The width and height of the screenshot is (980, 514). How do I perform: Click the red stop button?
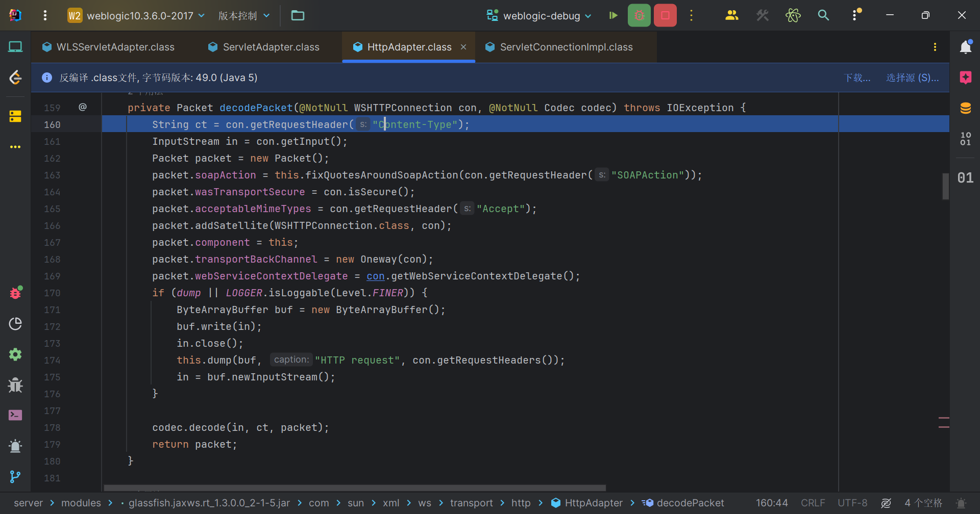[x=665, y=15]
